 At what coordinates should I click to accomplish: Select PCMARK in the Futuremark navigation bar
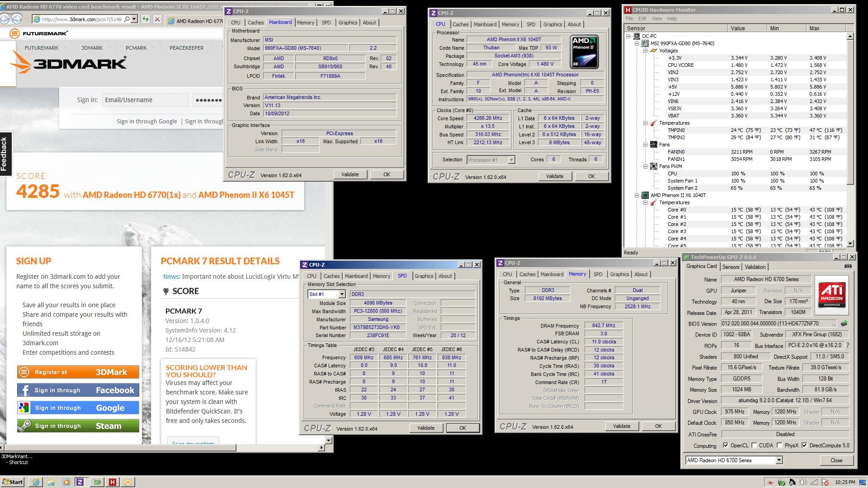pyautogui.click(x=136, y=48)
